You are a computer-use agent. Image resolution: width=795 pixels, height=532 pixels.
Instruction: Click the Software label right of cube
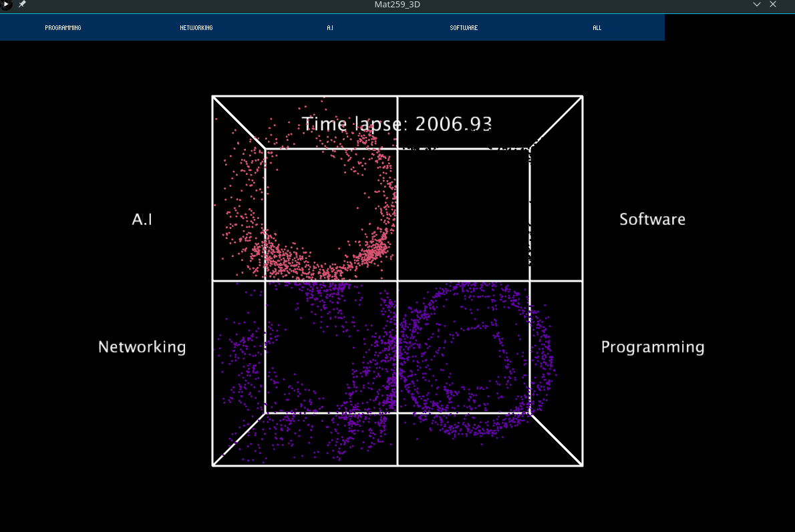coord(652,220)
